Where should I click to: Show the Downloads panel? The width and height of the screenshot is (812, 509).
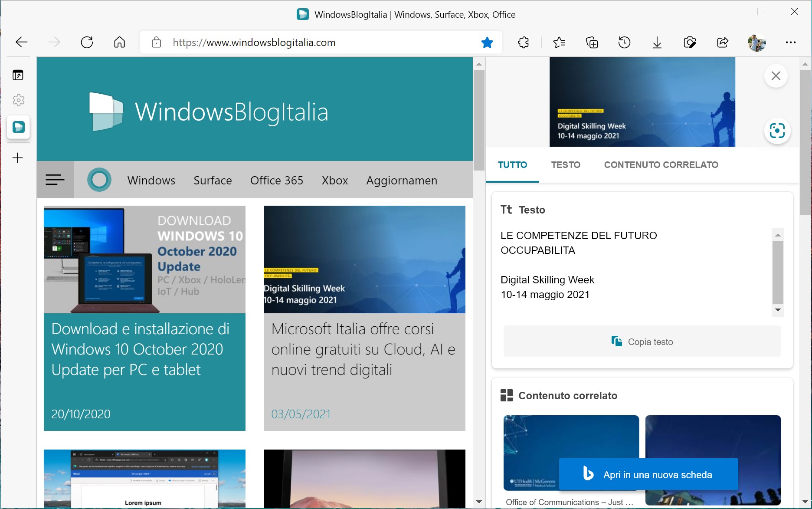point(657,43)
